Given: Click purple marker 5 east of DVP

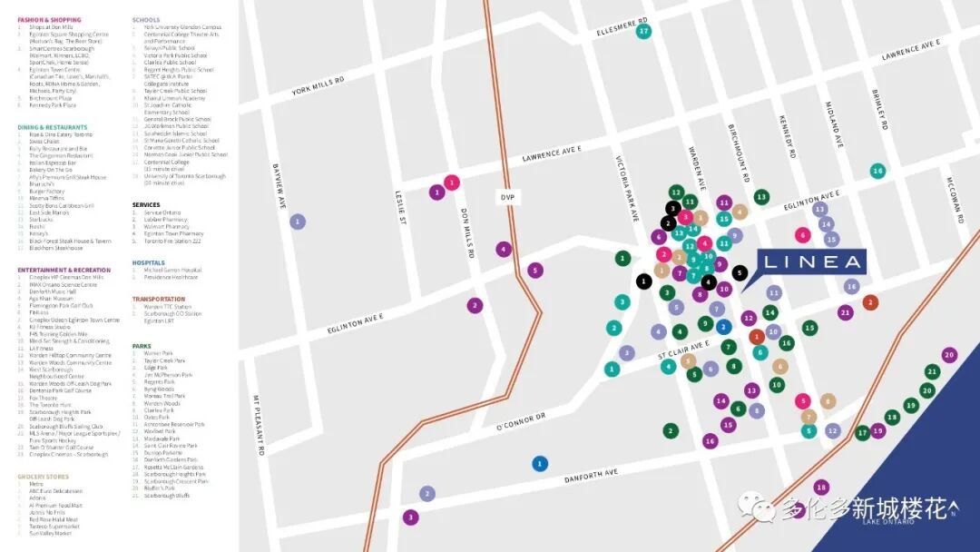Looking at the screenshot, I should click(x=535, y=270).
